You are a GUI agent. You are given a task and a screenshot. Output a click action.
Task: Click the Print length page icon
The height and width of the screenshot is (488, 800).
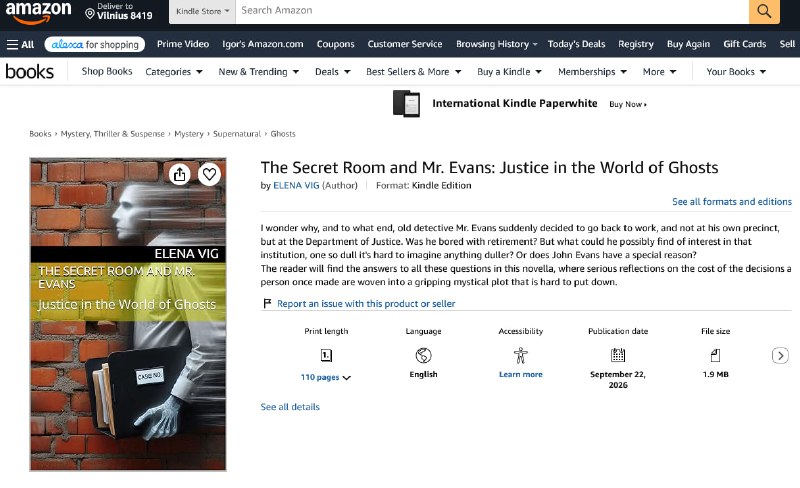point(326,355)
